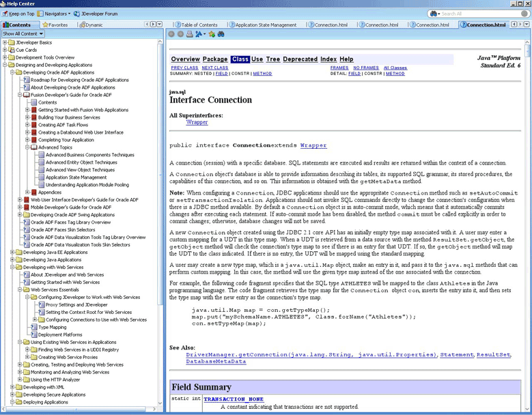This screenshot has width=532, height=415.
Task: Collapse the Advanced Topics tree node
Action: click(x=27, y=147)
